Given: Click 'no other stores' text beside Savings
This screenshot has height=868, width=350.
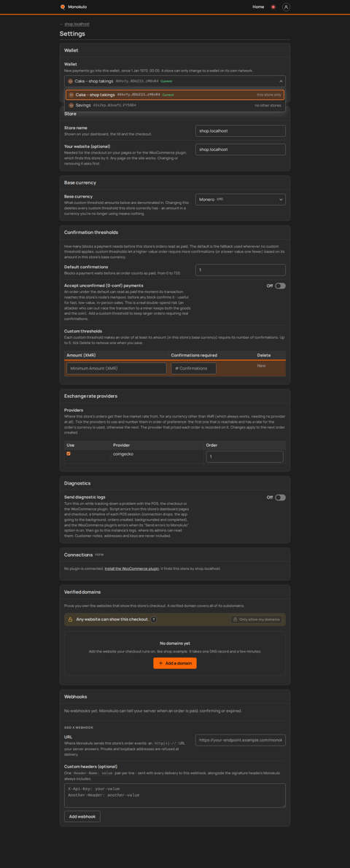Looking at the screenshot, I should [268, 105].
